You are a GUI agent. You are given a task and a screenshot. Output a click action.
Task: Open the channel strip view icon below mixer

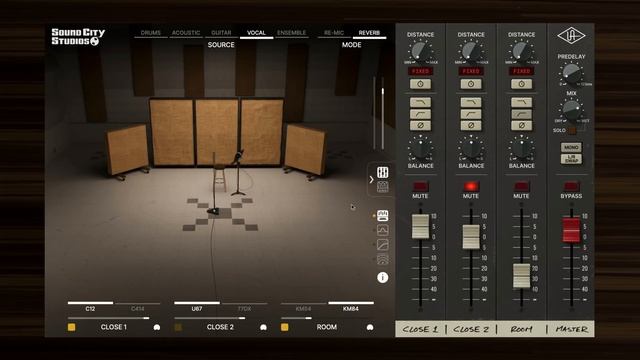382,187
